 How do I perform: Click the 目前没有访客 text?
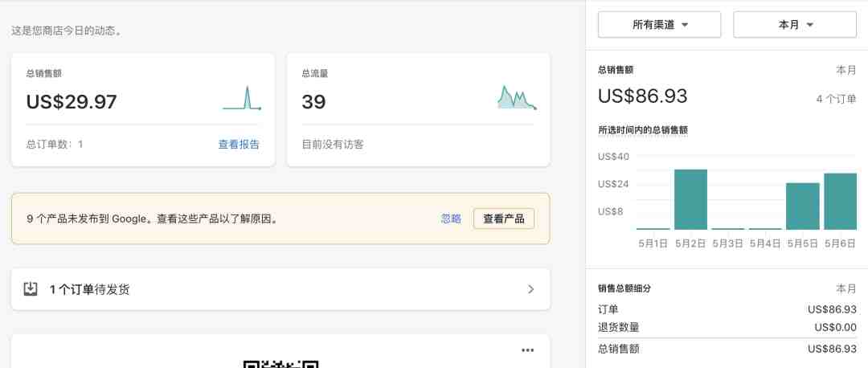click(333, 145)
